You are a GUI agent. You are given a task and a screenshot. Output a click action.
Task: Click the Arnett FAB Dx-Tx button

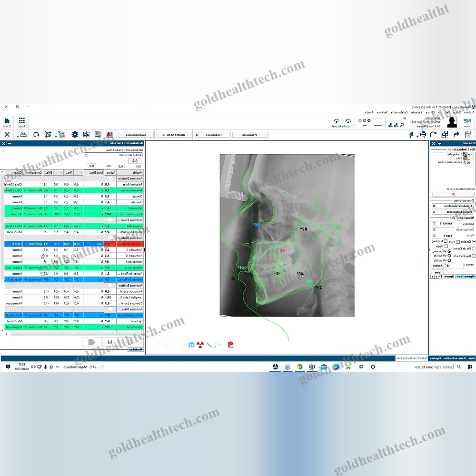174,135
